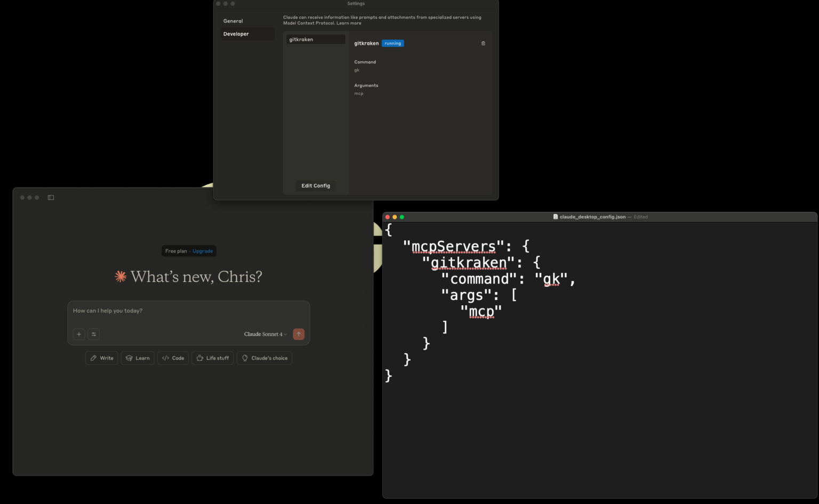The height and width of the screenshot is (504, 819).
Task: Select the gitkraken server in the list
Action: coord(315,39)
